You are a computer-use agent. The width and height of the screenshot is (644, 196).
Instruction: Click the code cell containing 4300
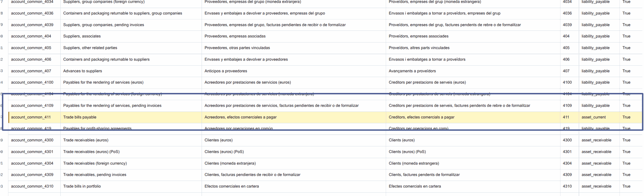point(567,140)
